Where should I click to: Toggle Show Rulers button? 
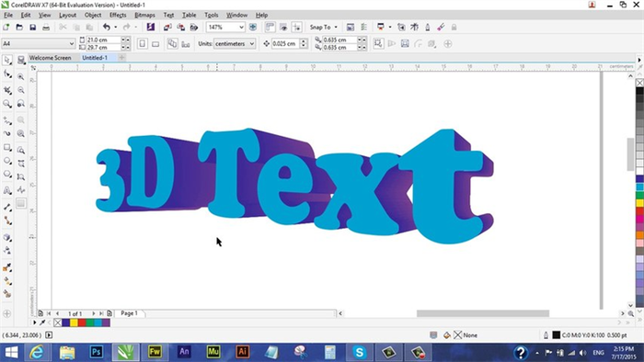270,27
